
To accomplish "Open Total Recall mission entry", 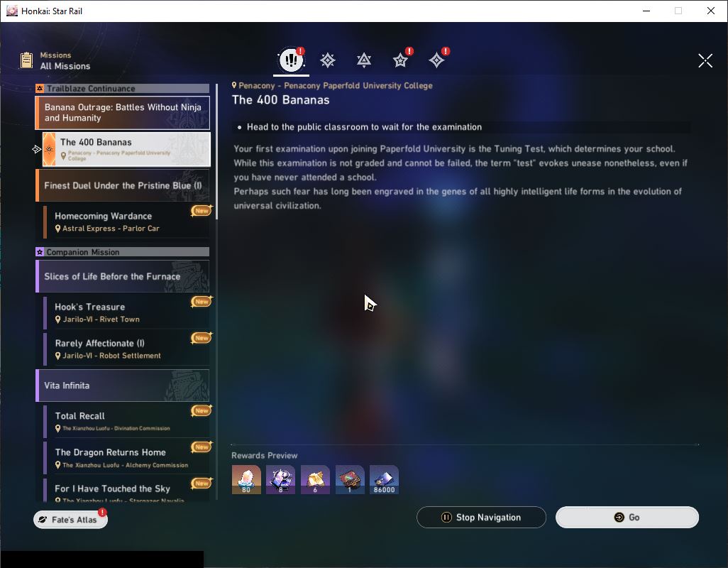I will 126,422.
